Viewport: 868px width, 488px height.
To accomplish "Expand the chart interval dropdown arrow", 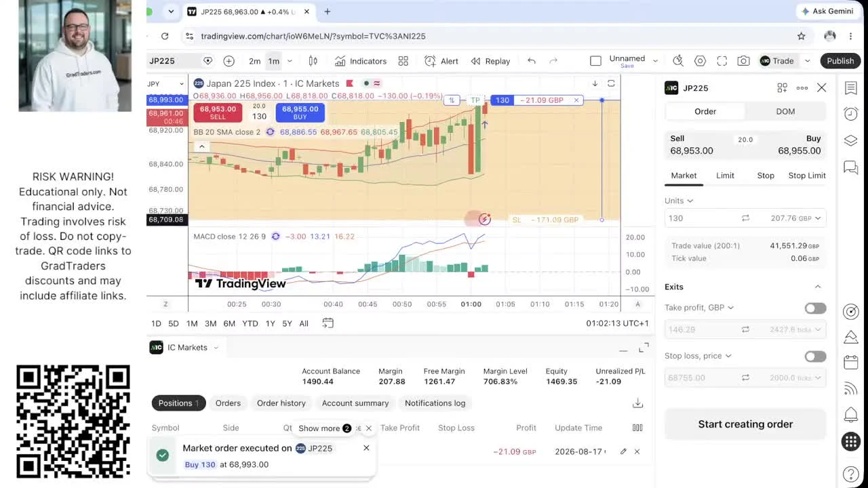I will coord(290,61).
